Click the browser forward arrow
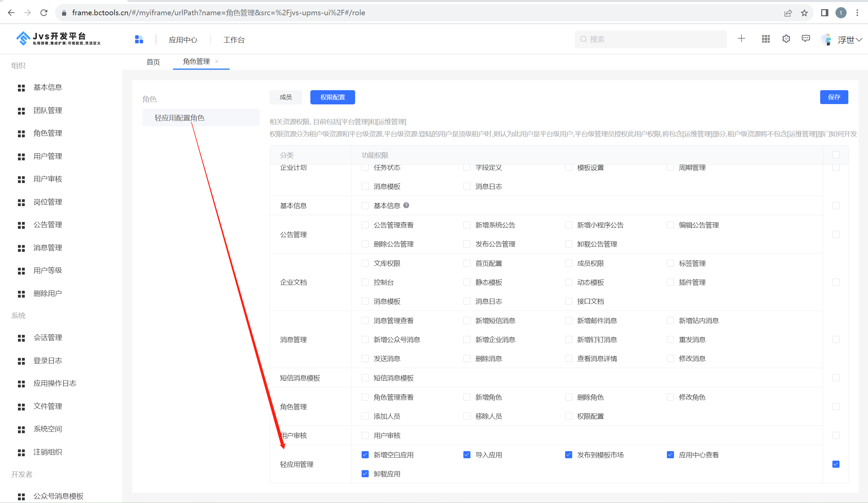 [27, 13]
